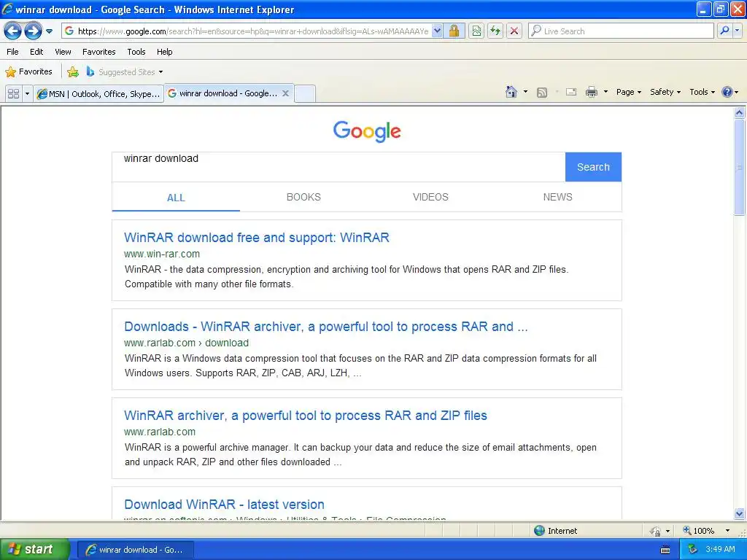Click the Read Mail icon
The width and height of the screenshot is (747, 560).
(571, 92)
